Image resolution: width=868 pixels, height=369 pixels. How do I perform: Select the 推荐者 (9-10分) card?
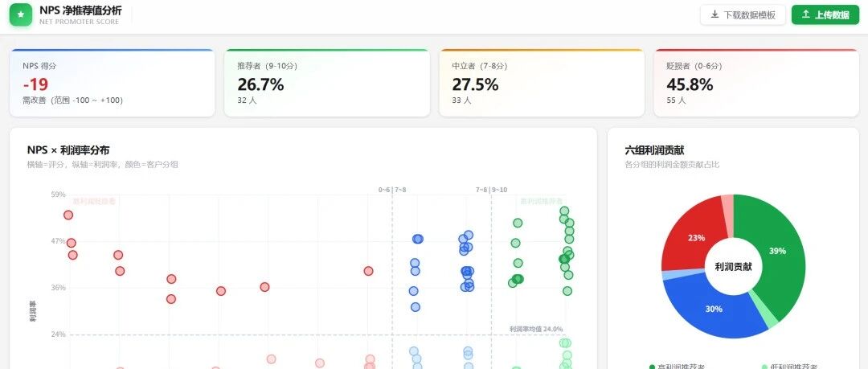click(x=326, y=83)
